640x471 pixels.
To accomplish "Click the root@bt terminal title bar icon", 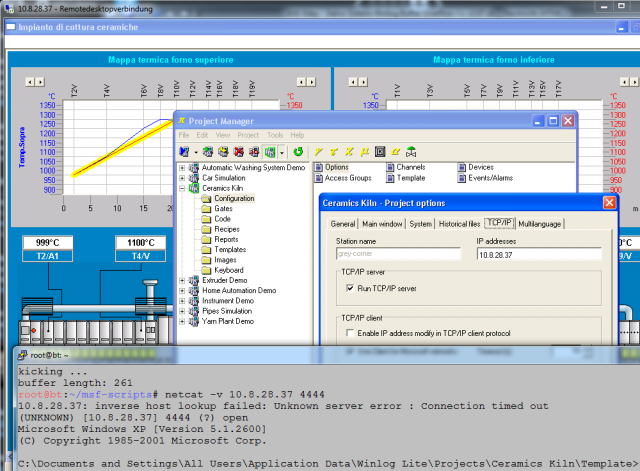I will point(22,355).
